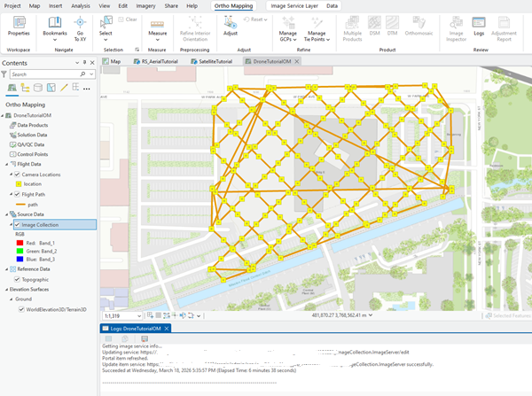
Task: Close the DroneTutorialOM view tab
Action: click(x=297, y=61)
